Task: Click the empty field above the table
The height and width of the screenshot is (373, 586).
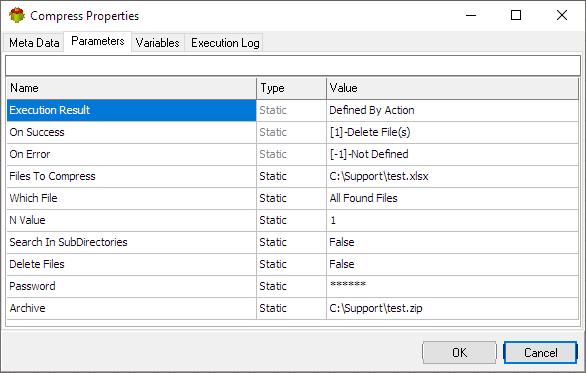Action: pos(293,65)
